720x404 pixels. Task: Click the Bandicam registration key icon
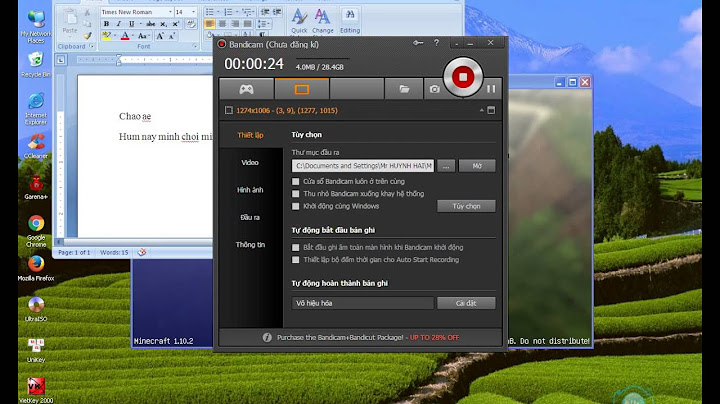418,43
